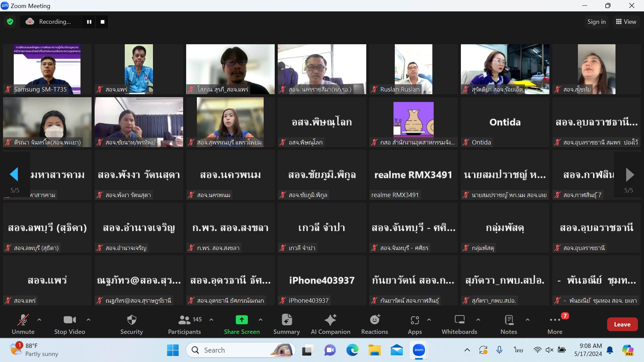644x362 pixels.
Task: Expand audio options arrow beside Unmute
Action: click(39, 320)
